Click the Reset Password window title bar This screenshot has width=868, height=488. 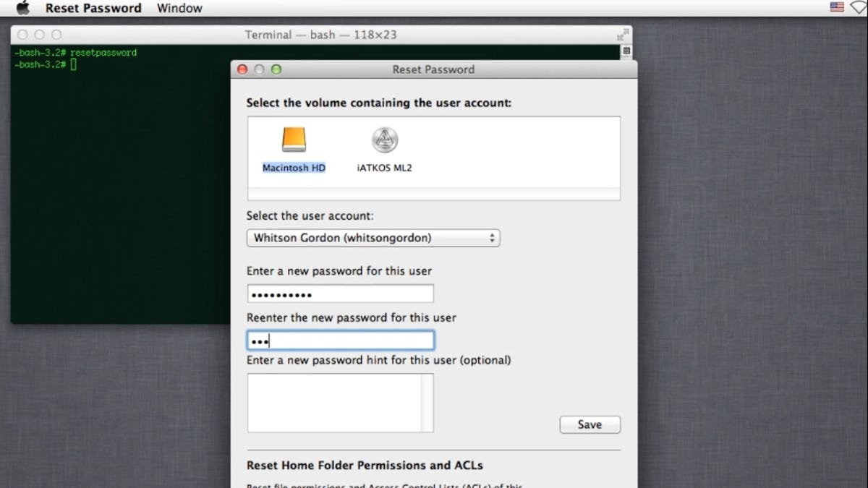[434, 69]
